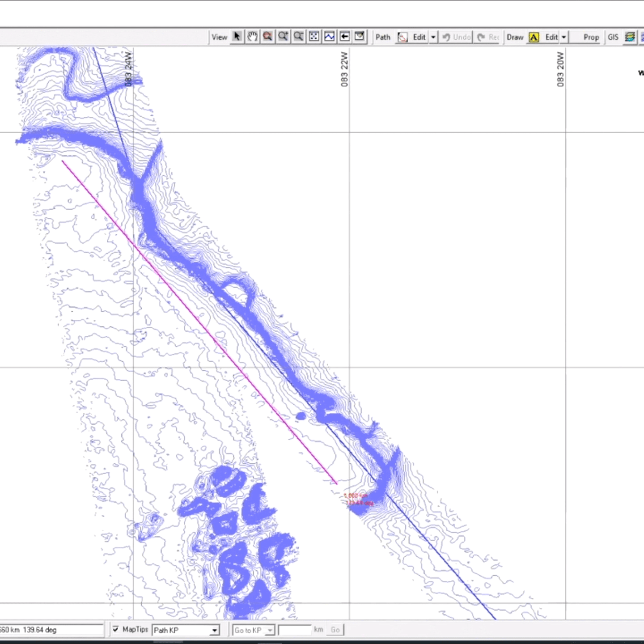Click the 083 24W longitude label
Screen dimensions: 644x644
point(128,69)
